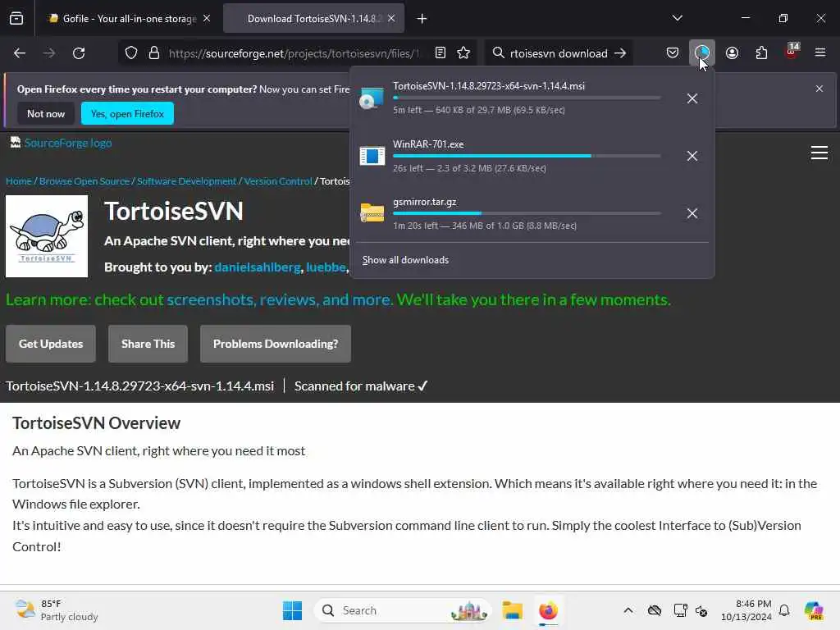Screen dimensions: 840x630
Task: Click Problems Downloading? button
Action: (276, 344)
